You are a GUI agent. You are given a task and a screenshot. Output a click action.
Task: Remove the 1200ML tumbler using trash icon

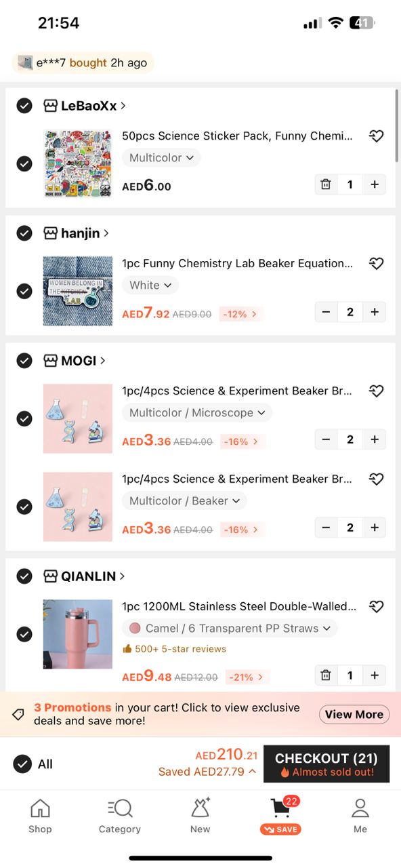[326, 675]
